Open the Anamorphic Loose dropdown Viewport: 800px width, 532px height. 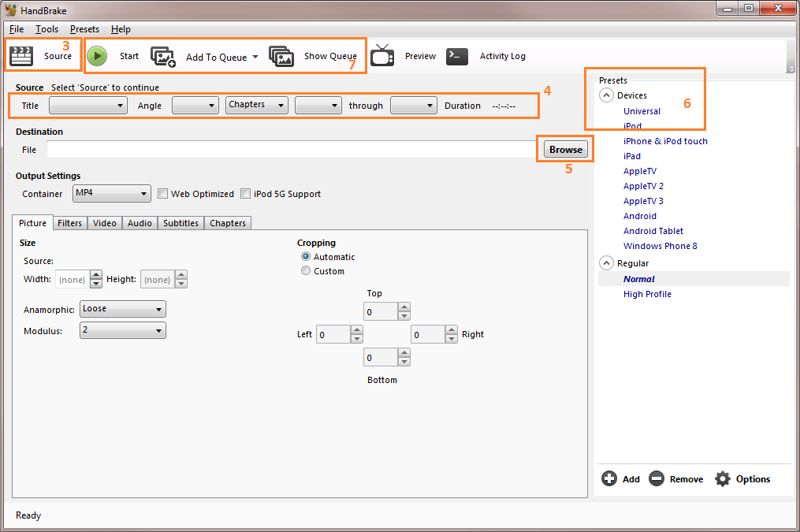(x=122, y=309)
